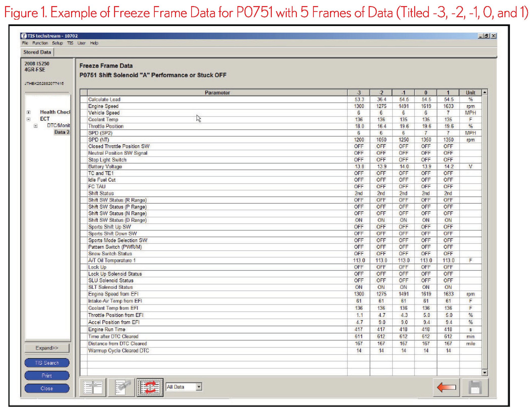Click the red arrows swap-columns icon
532x412 pixels.
click(150, 387)
